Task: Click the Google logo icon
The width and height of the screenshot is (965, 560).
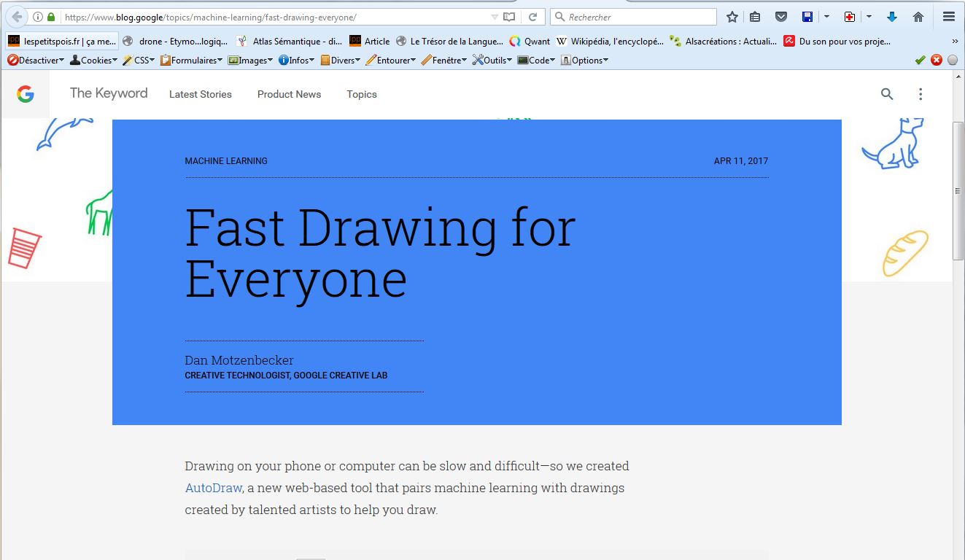Action: pyautogui.click(x=26, y=94)
